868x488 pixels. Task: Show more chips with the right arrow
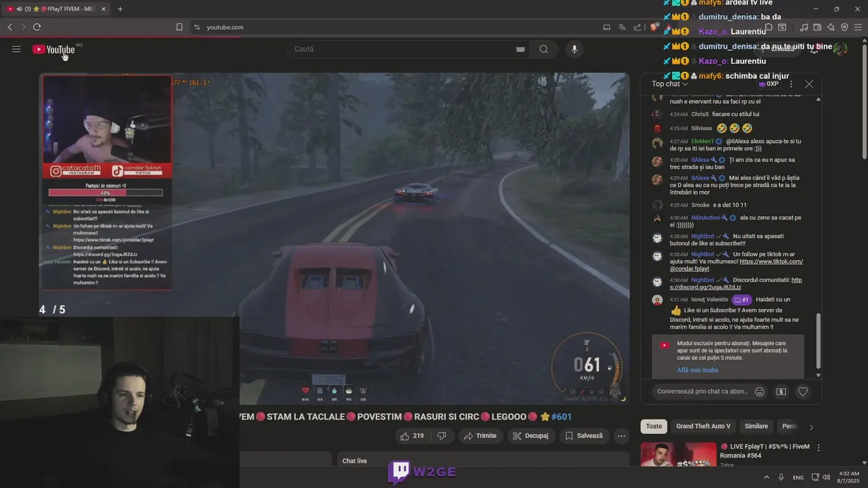[811, 427]
